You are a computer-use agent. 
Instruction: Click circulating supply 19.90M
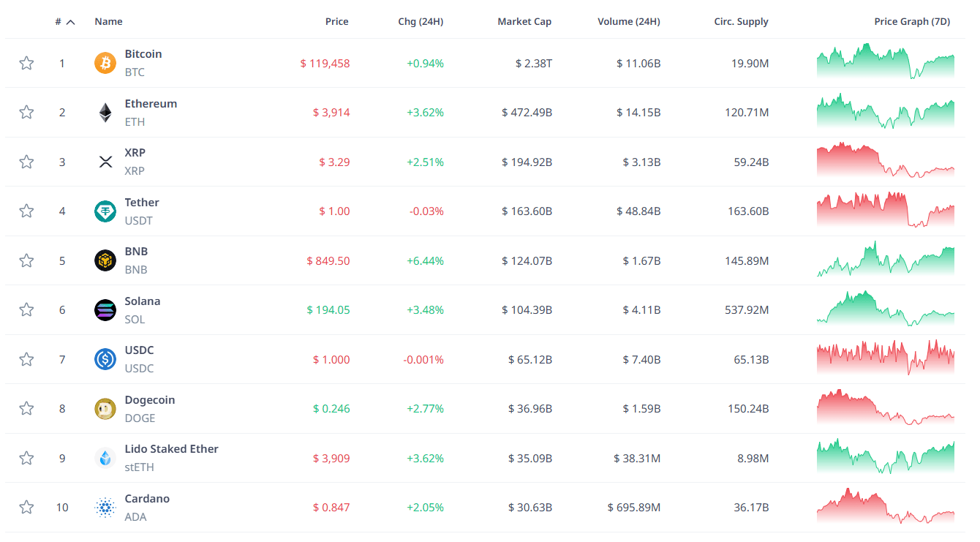coord(750,64)
